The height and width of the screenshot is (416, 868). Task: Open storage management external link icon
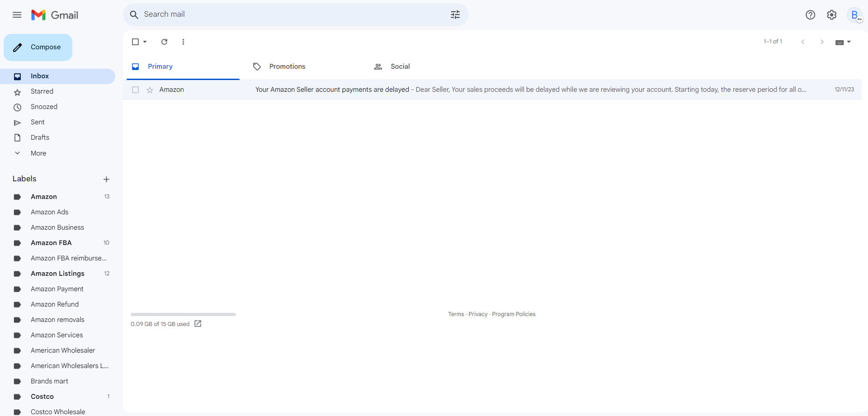198,324
